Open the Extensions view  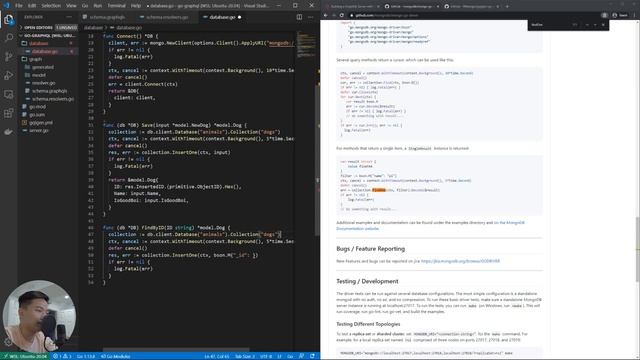point(9,113)
